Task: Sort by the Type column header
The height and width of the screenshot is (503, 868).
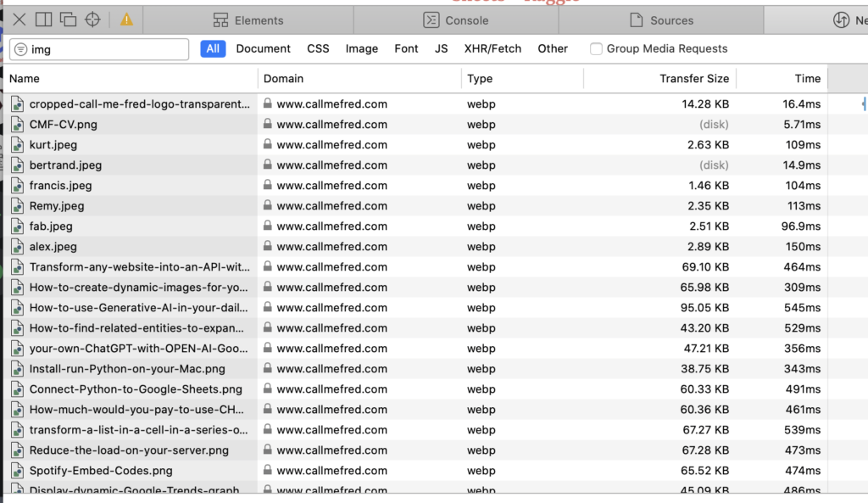Action: 522,79
